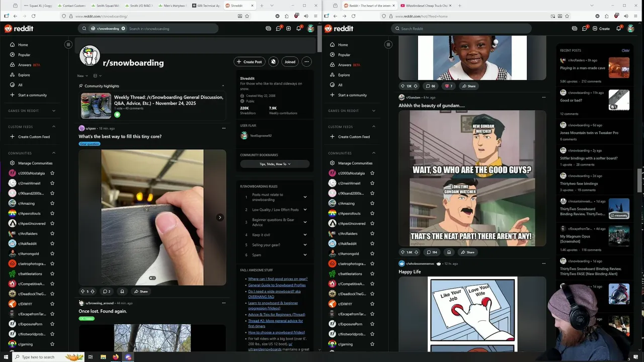The image size is (644, 362).
Task: Favorite r/gaming star in right window
Action: pyautogui.click(x=372, y=344)
